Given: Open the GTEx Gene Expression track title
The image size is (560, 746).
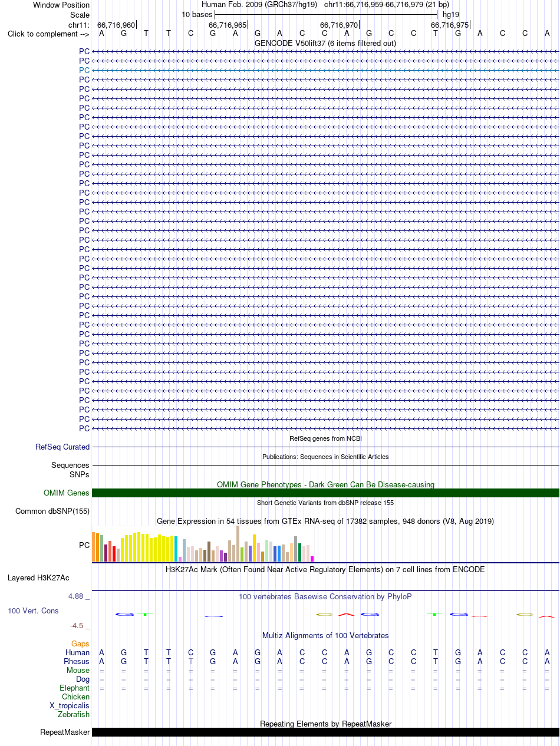Looking at the screenshot, I should pos(325,521).
